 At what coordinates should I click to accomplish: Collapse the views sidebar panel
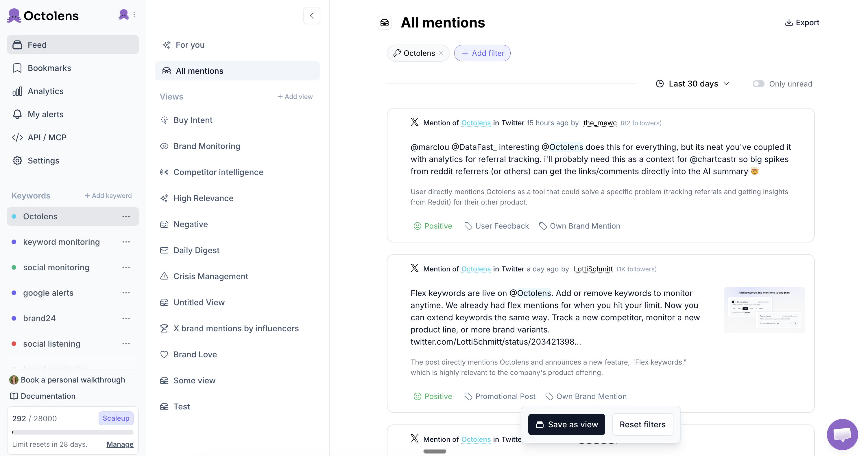[x=312, y=16]
